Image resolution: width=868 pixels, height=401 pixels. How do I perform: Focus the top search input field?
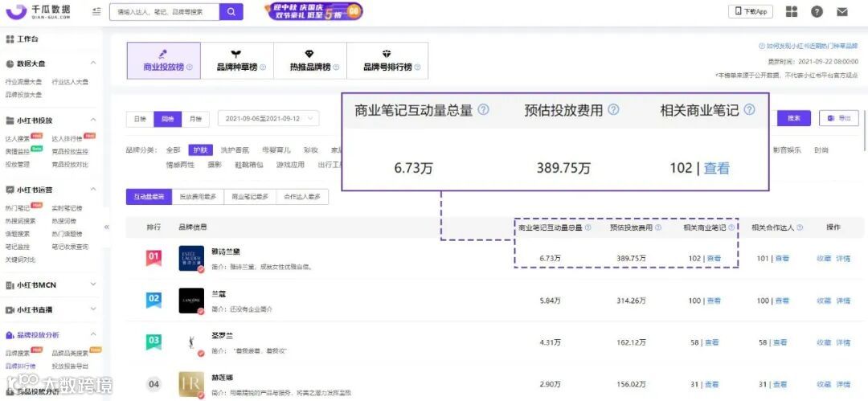point(165,11)
